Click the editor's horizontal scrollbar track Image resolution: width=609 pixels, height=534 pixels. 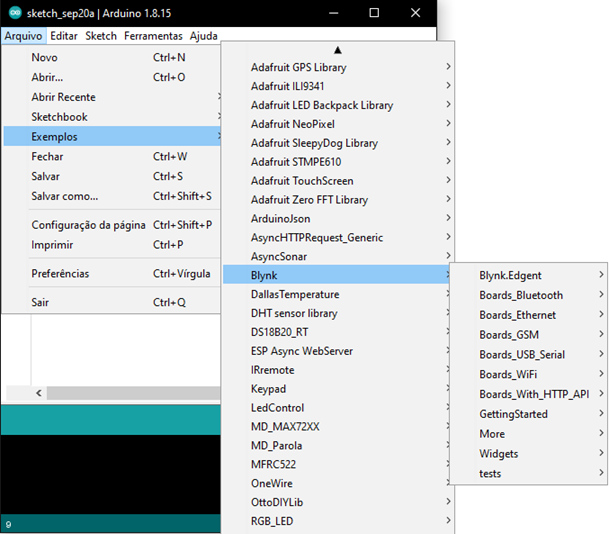coord(134,393)
